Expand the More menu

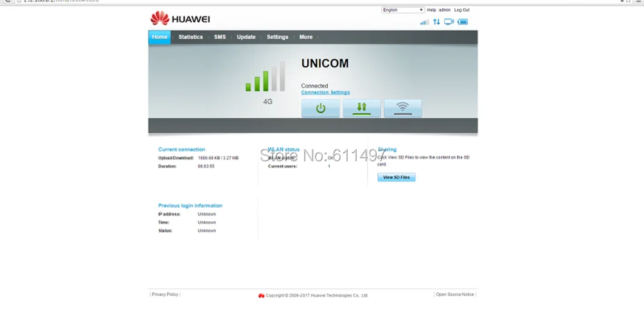tap(305, 37)
